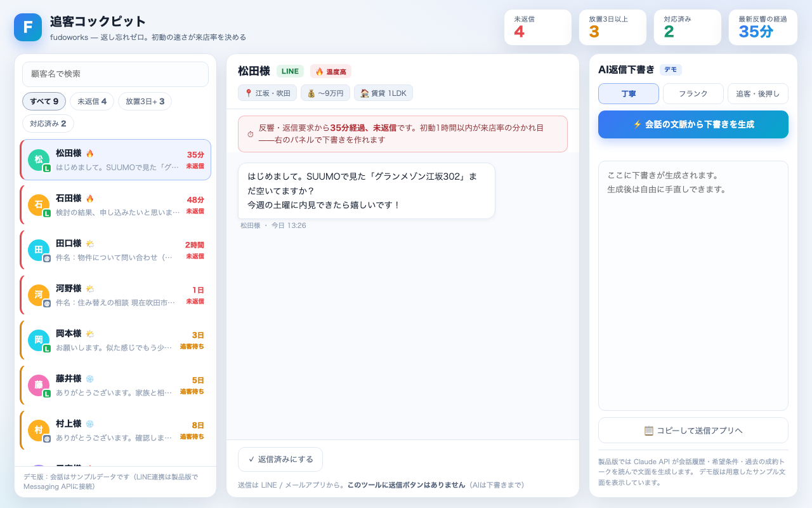Image resolution: width=812 pixels, height=508 pixels.
Task: Focus the 顧客名で検索 search field
Action: [x=115, y=74]
